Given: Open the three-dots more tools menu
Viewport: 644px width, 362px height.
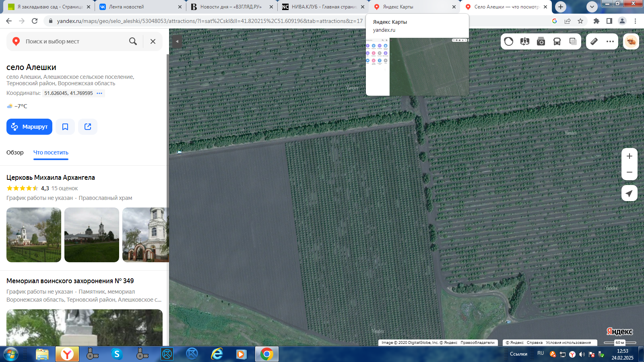Looking at the screenshot, I should [610, 41].
